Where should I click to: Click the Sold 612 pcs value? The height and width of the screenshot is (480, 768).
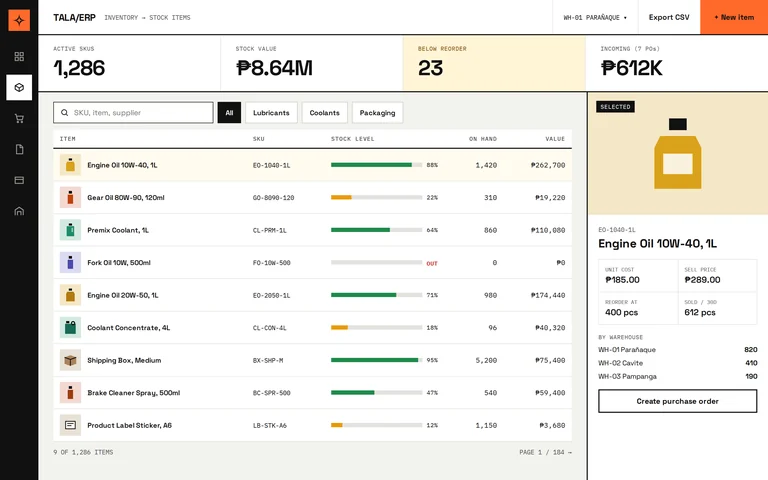[x=700, y=312]
